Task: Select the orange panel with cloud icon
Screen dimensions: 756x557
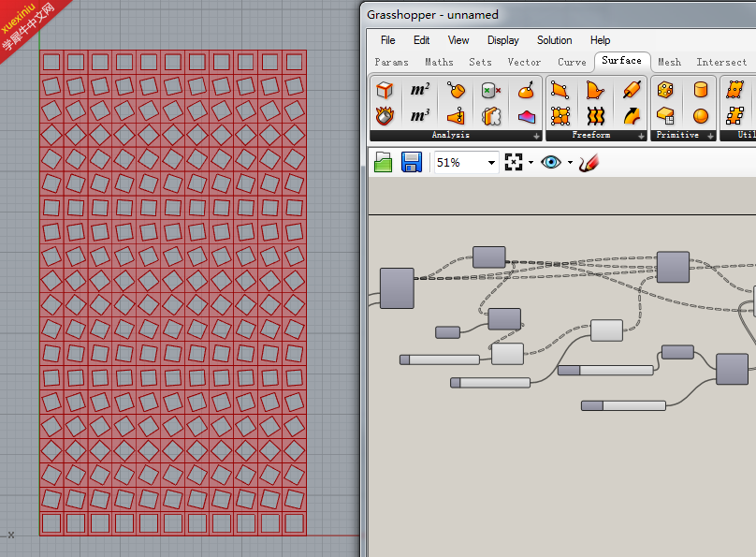Action: [x=491, y=116]
